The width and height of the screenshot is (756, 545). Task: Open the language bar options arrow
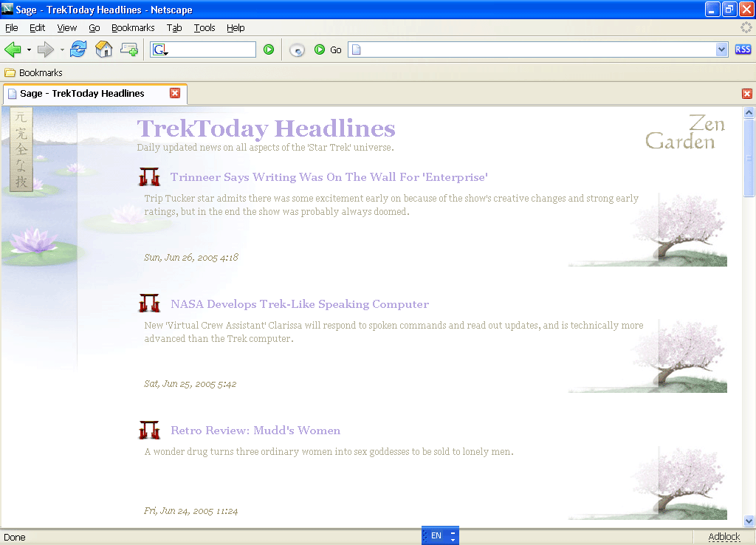coord(453,539)
